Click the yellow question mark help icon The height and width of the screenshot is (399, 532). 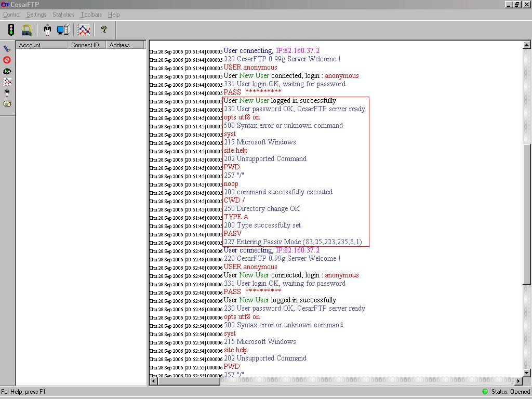pyautogui.click(x=104, y=30)
